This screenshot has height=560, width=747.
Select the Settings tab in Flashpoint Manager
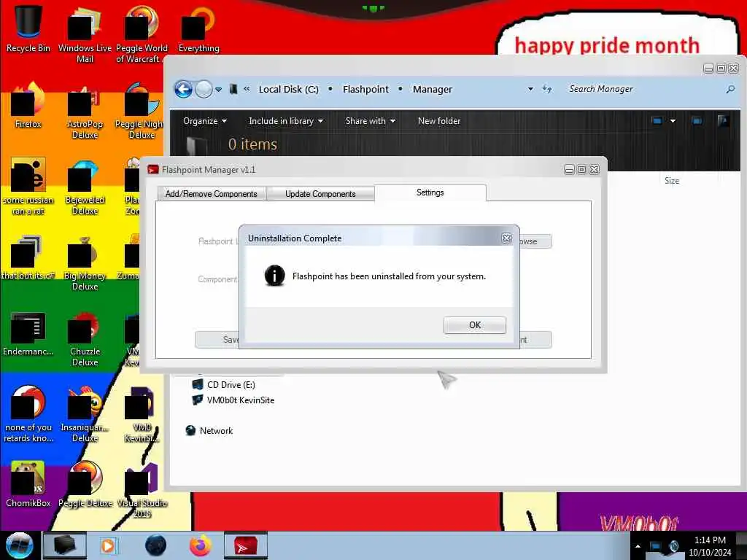(x=430, y=192)
